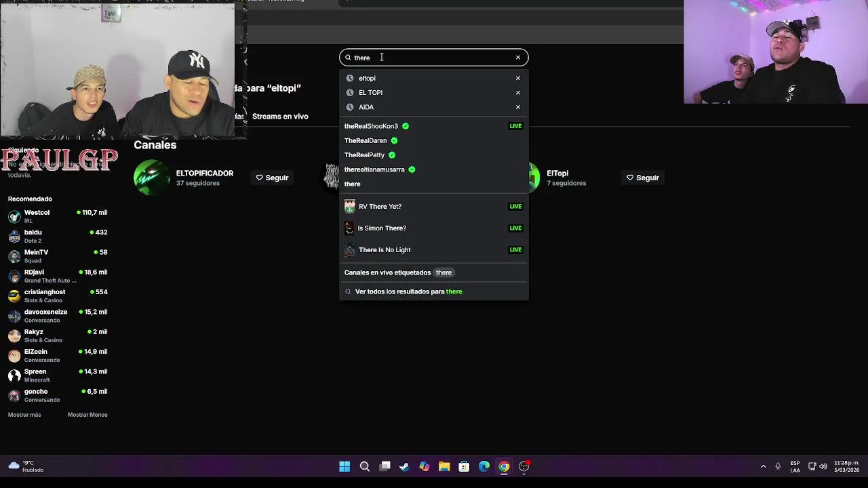Open the volume tray icon
Image resolution: width=868 pixels, height=488 pixels.
coord(823,466)
